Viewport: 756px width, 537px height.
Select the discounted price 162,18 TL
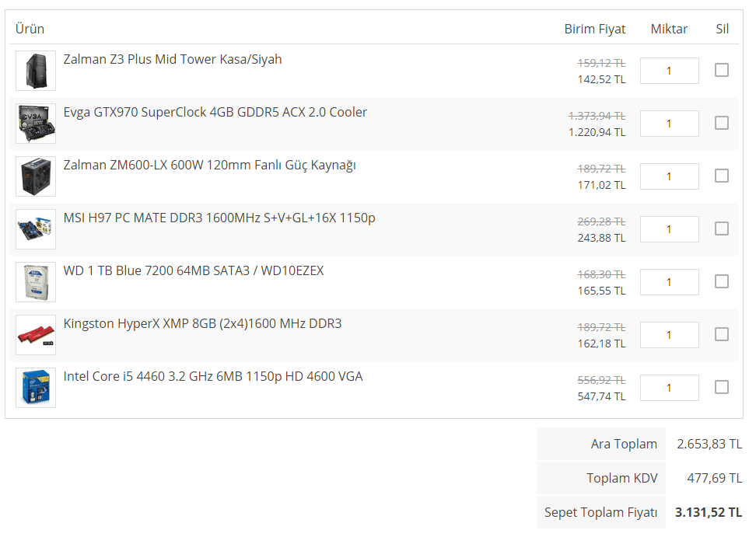pyautogui.click(x=602, y=343)
